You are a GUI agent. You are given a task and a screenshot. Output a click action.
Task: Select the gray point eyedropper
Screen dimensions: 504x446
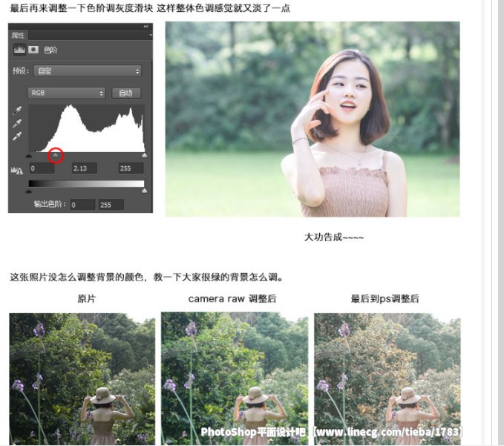tap(17, 123)
